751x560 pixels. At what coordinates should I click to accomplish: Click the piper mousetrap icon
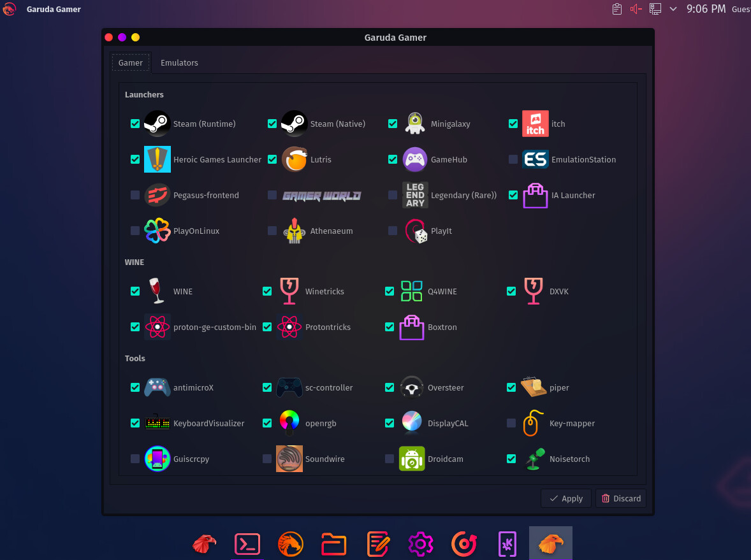(x=533, y=387)
